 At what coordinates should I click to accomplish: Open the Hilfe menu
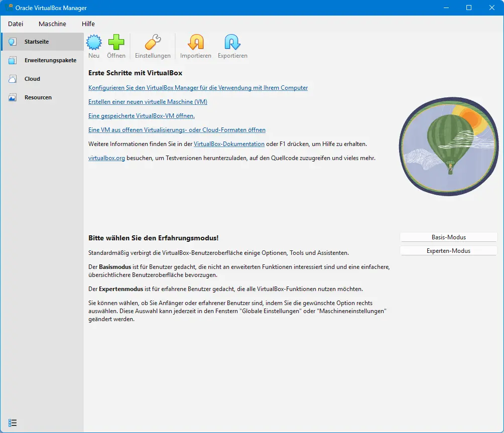[x=88, y=24]
